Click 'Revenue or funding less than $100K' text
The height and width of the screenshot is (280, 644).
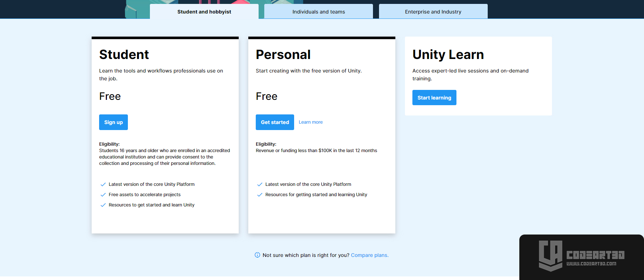(x=316, y=151)
